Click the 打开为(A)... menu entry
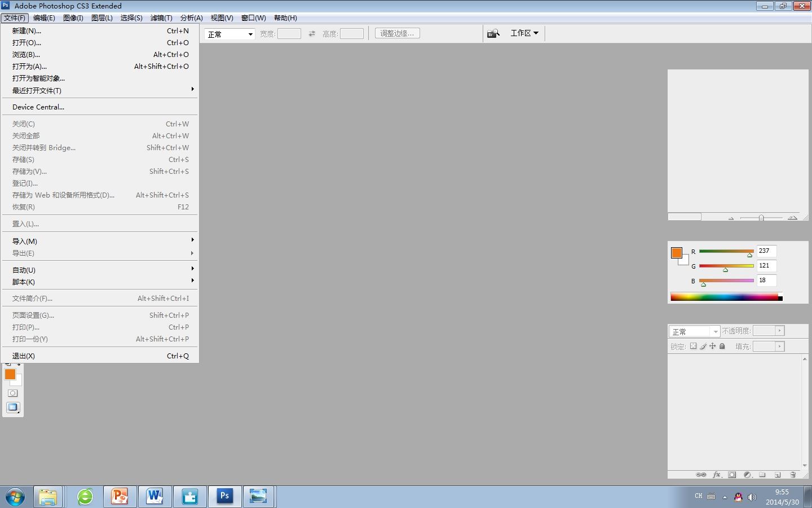Screen dimensions: 812x508 [100, 67]
